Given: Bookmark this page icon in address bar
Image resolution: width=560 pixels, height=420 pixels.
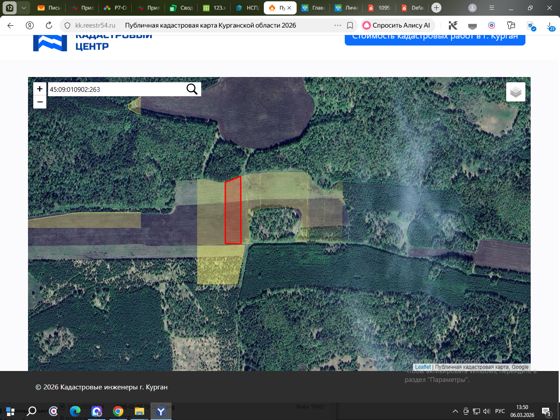Looking at the screenshot, I should [350, 25].
